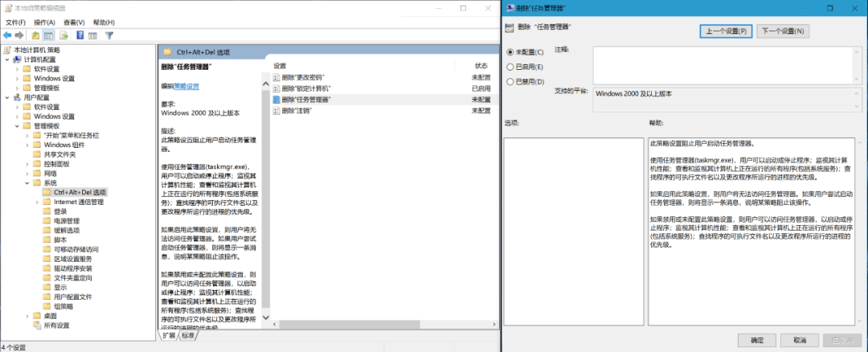The width and height of the screenshot is (868, 352).
Task: Select the 控制面板 tree item
Action: click(x=57, y=164)
